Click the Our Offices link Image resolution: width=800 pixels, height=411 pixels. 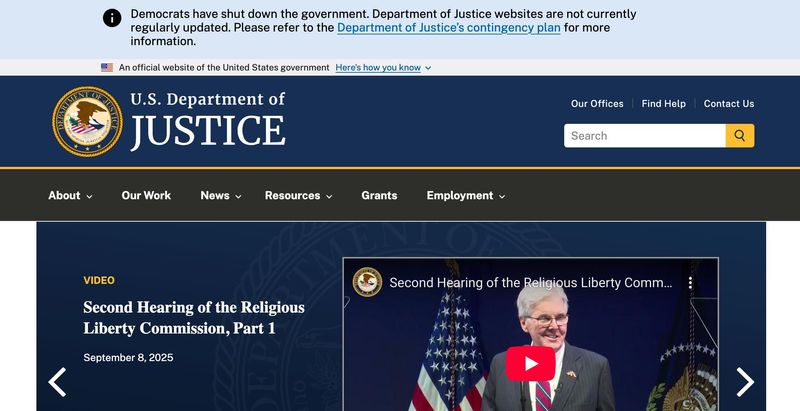pos(597,104)
